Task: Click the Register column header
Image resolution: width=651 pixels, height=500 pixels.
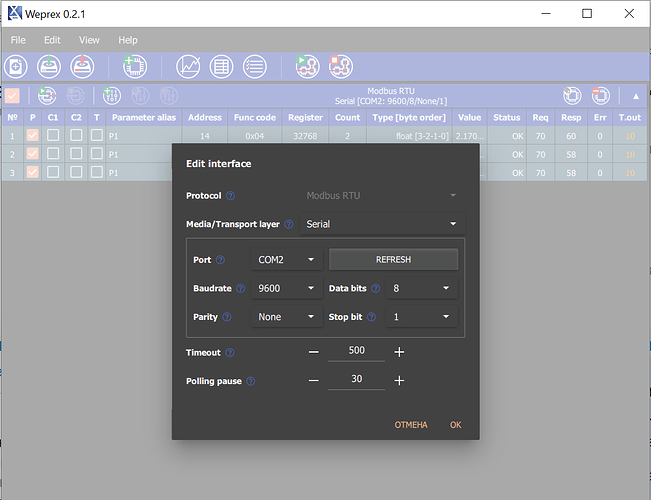Action: (x=305, y=118)
